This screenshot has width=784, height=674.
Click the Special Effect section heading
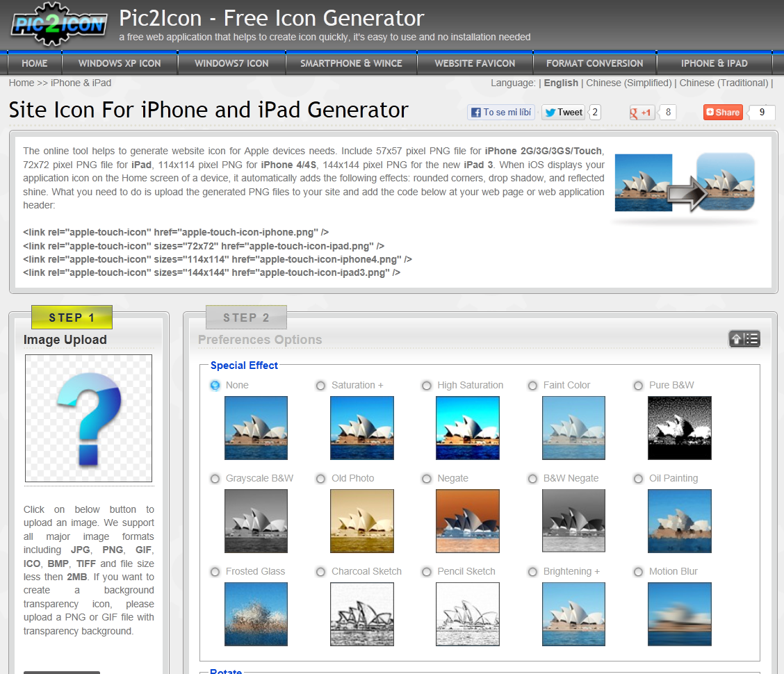point(244,365)
